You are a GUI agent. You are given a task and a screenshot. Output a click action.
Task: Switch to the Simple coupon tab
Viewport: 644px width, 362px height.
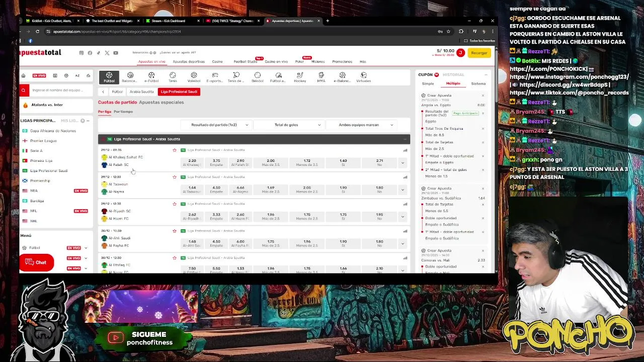[428, 83]
